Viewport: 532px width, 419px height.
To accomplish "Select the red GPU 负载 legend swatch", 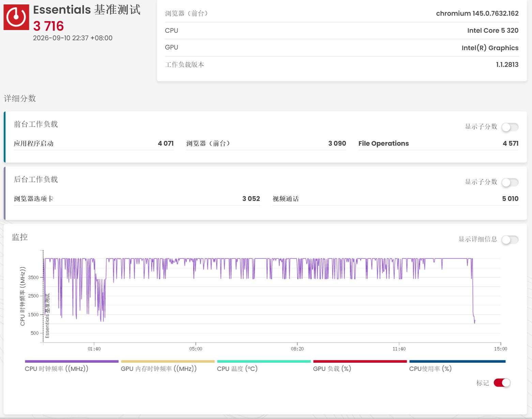I will click(x=360, y=361).
